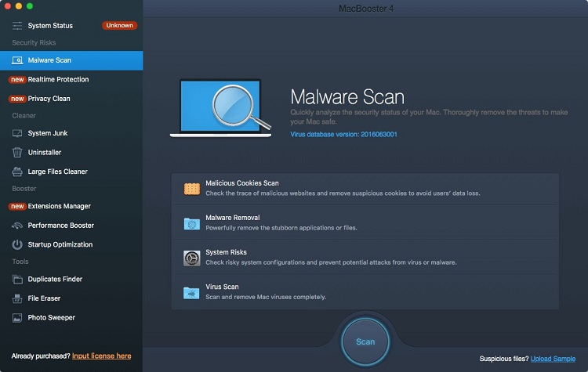Click the Virus Scan row title
This screenshot has height=372, width=588.
(222, 287)
